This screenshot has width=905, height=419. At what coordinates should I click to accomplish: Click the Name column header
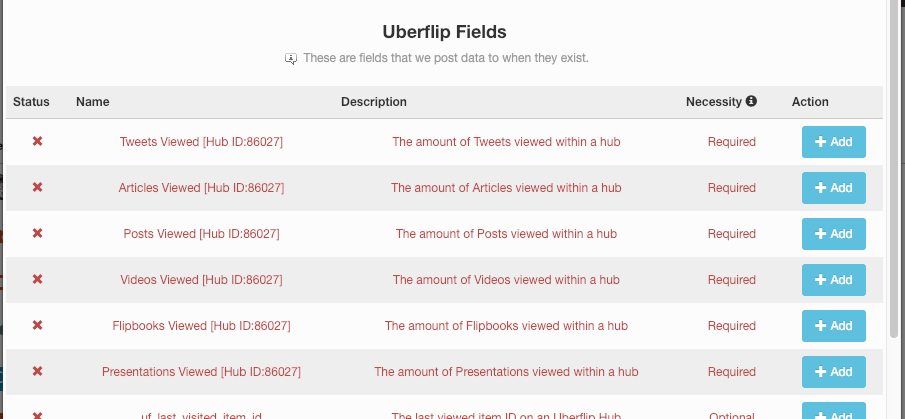click(92, 102)
